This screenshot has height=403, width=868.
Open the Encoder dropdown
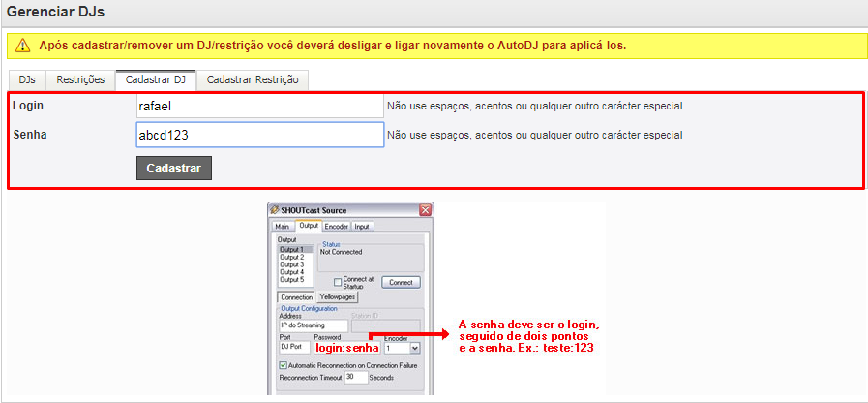coord(414,347)
